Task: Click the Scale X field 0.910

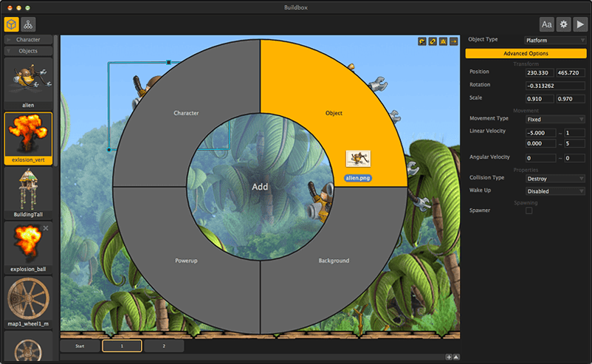Action: 540,99
